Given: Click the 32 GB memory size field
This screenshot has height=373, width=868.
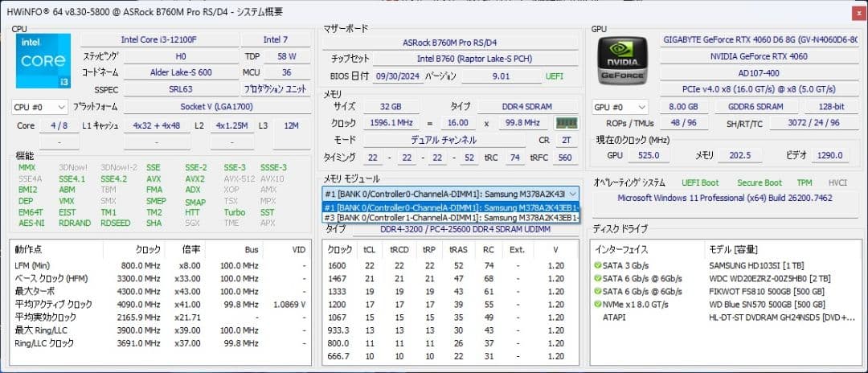Looking at the screenshot, I should click(x=391, y=106).
